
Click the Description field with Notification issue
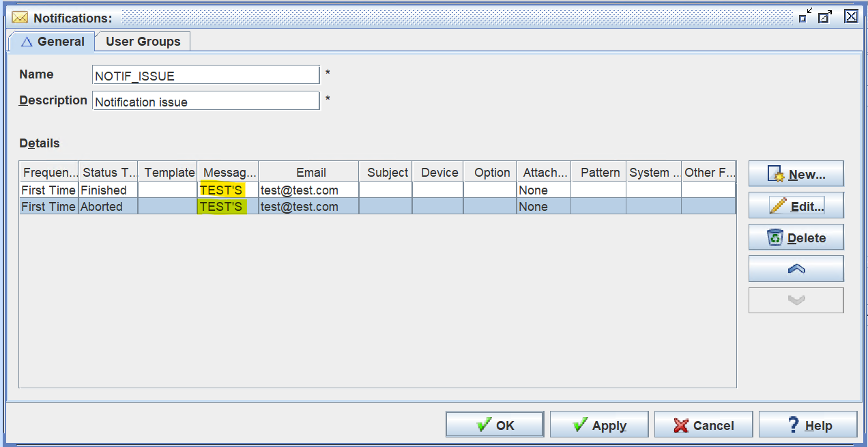click(x=205, y=101)
